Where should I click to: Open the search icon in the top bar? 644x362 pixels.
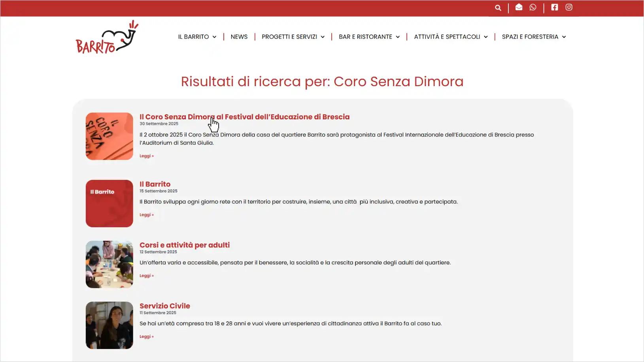tap(498, 8)
